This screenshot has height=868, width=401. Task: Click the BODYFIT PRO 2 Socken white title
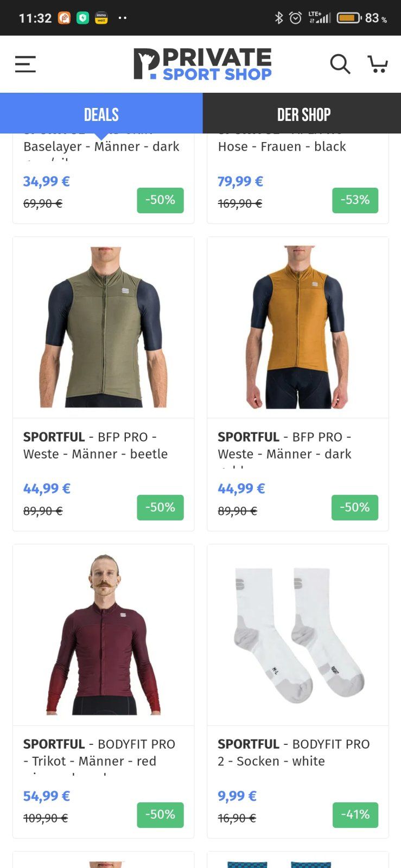point(294,752)
